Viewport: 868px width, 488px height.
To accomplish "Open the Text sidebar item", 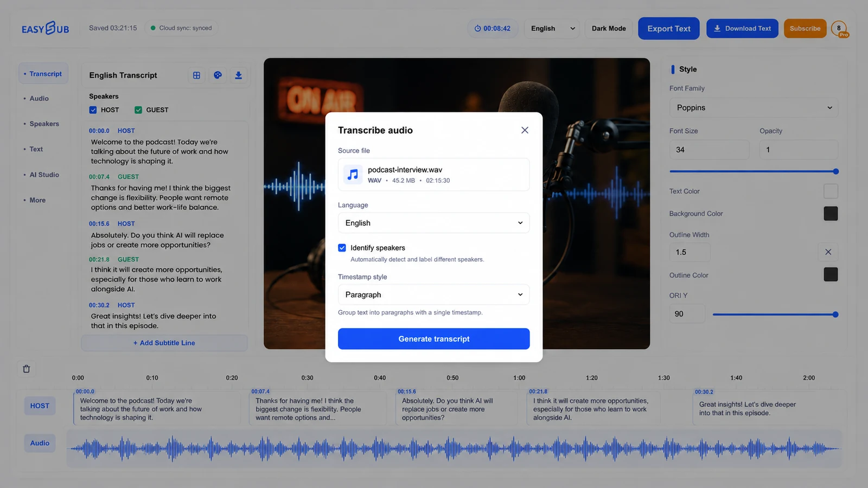I will pos(36,149).
